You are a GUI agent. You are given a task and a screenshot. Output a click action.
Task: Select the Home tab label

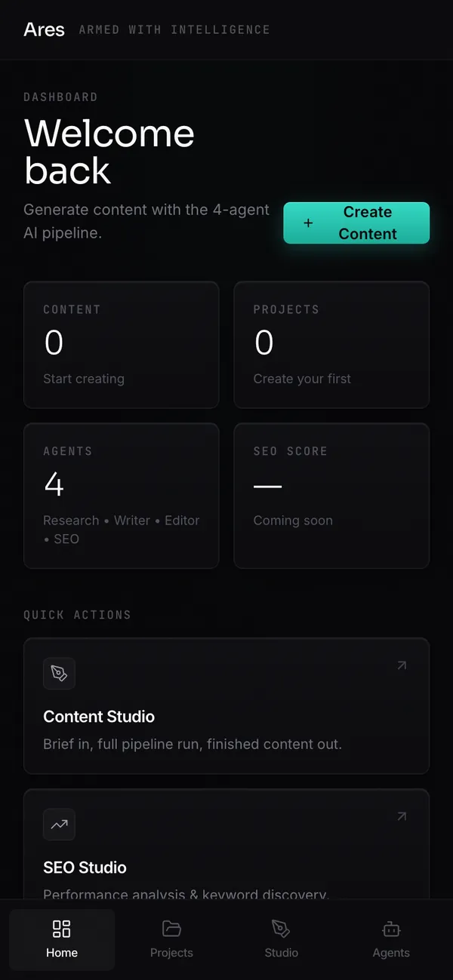[62, 953]
